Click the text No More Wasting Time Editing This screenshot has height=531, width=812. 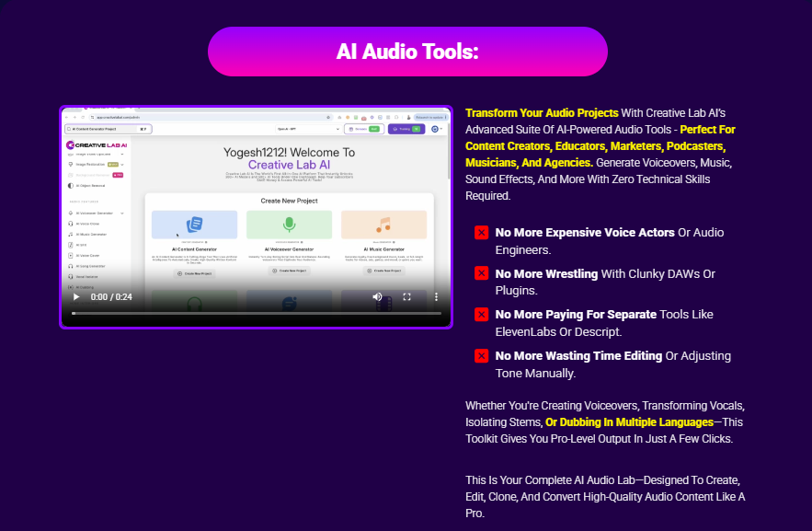(578, 356)
